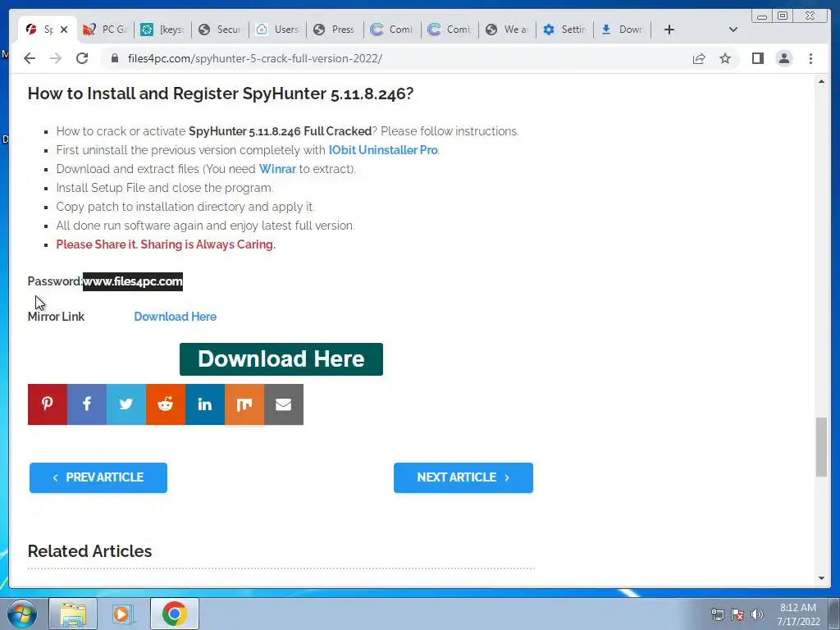This screenshot has width=840, height=630.
Task: Switch to the second Comb tab
Action: [x=450, y=30]
